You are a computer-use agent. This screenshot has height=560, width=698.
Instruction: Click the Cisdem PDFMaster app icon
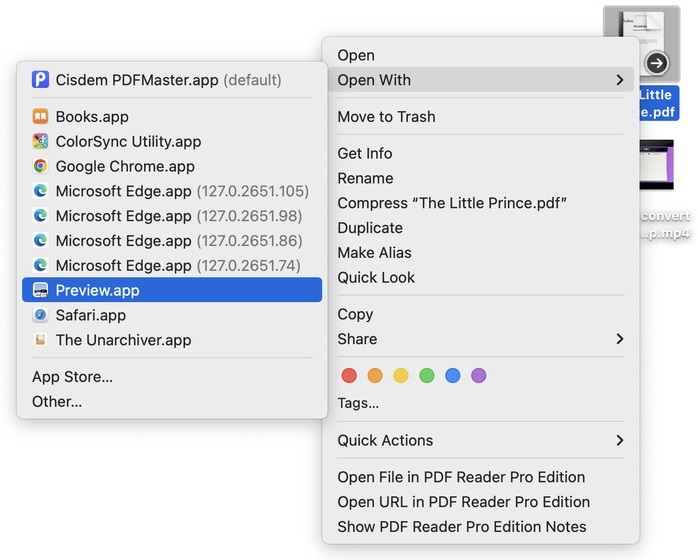[40, 80]
